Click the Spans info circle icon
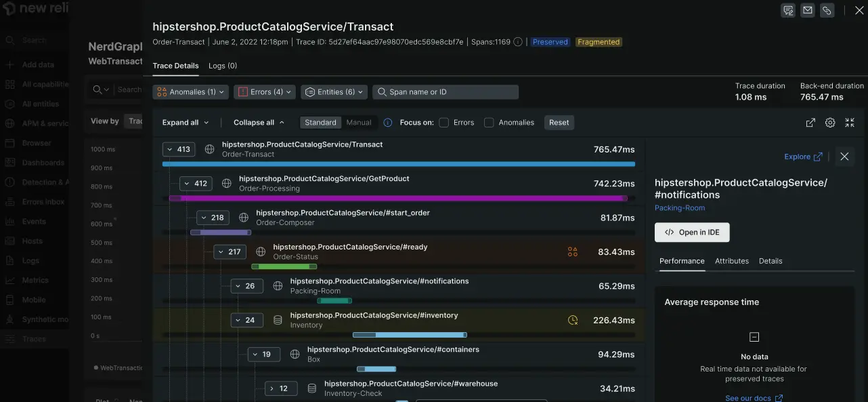This screenshot has height=402, width=868. (x=518, y=42)
